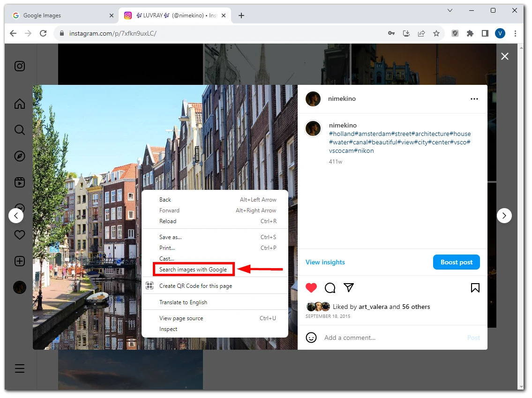Viewport: 532px width, 398px height.
Task: Open the Reels icon in the sidebar
Action: tap(20, 182)
